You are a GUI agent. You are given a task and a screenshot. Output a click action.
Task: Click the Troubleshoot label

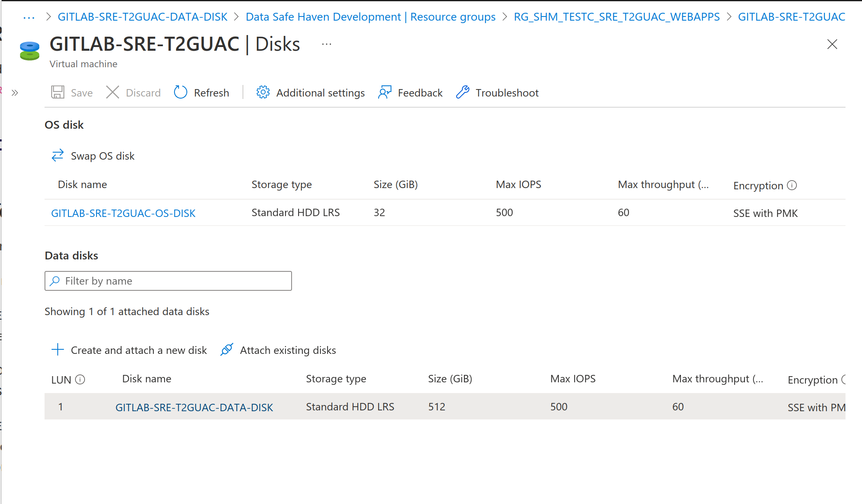coord(507,93)
